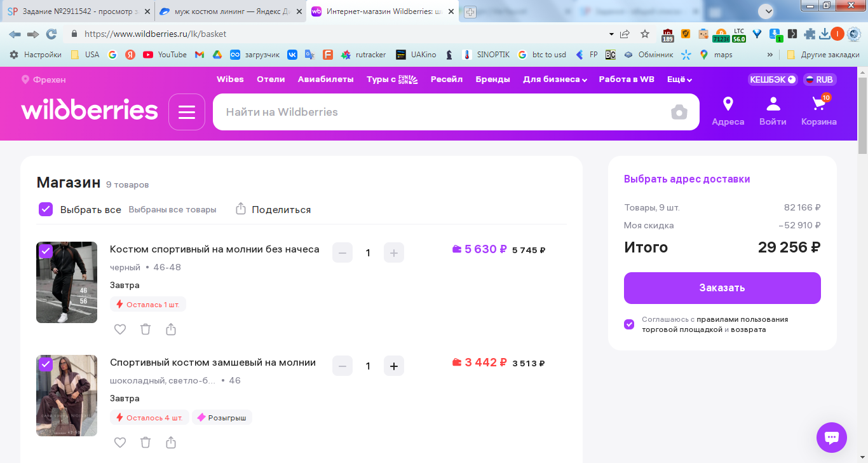Open Спортивный костюм замшевый на молнии title
The image size is (868, 463).
(213, 363)
